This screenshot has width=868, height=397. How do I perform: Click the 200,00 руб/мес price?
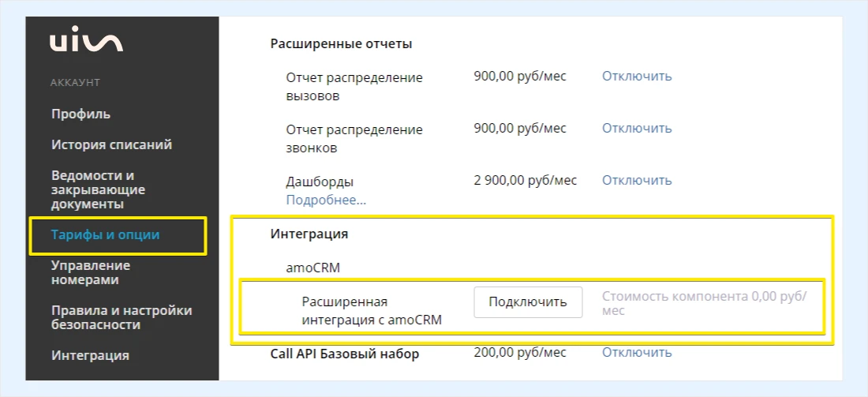pos(520,352)
